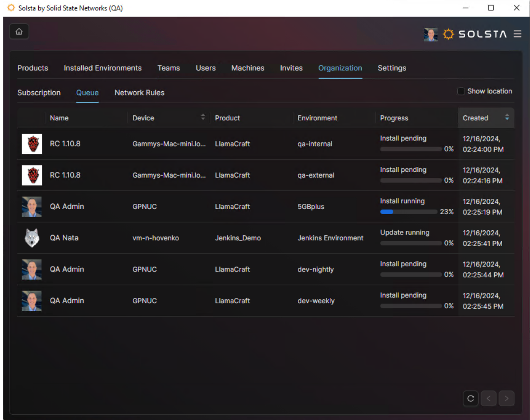Image resolution: width=530 pixels, height=420 pixels.
Task: Select the Organization tab
Action: coord(340,68)
